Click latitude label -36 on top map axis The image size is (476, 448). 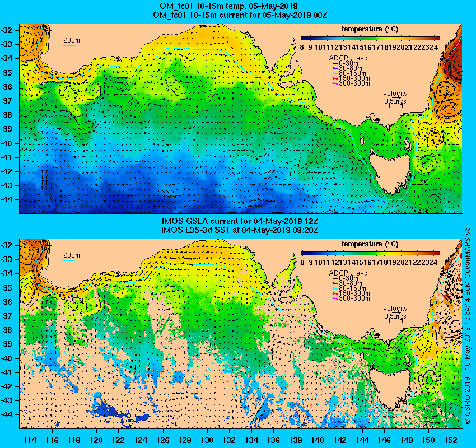(x=7, y=87)
